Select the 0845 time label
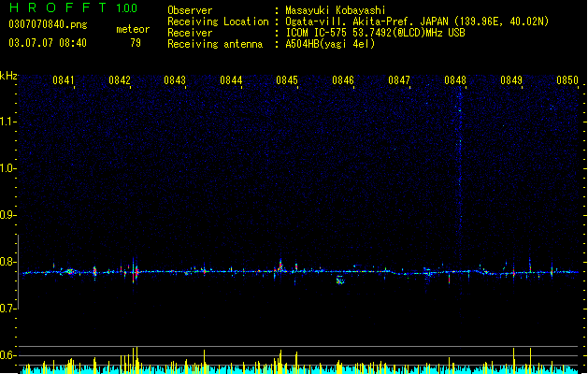Image resolution: width=588 pixels, height=374 pixels. [x=287, y=80]
